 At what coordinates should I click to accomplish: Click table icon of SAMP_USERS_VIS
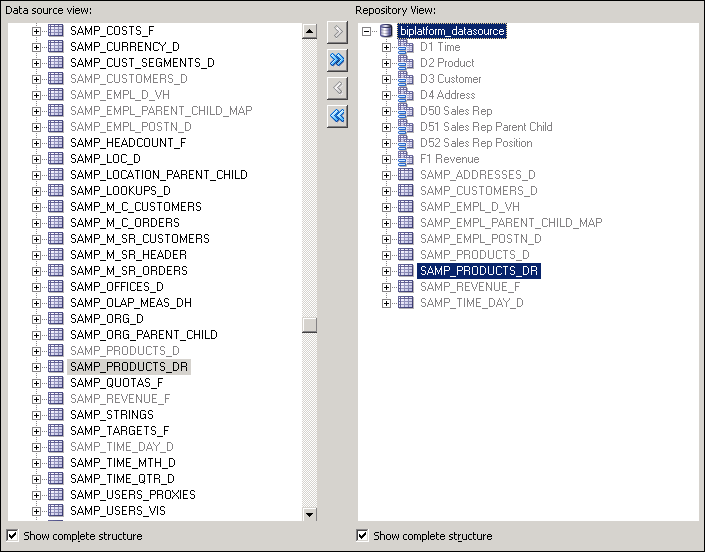tap(56, 511)
